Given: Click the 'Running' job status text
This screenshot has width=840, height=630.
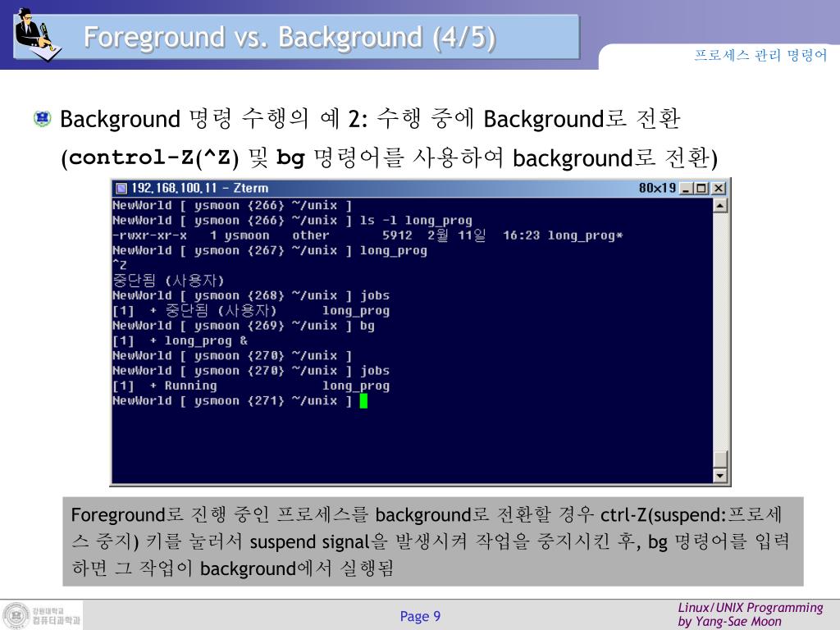Looking at the screenshot, I should (190, 386).
